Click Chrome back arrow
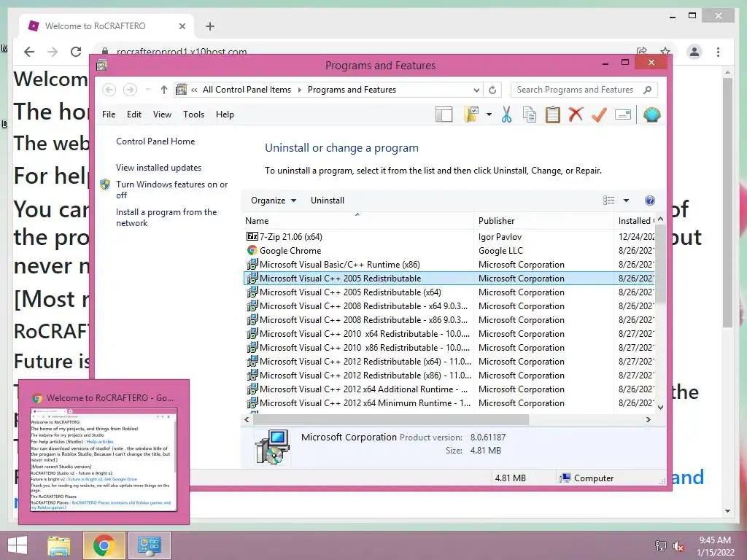This screenshot has height=560, width=747. pyautogui.click(x=29, y=52)
